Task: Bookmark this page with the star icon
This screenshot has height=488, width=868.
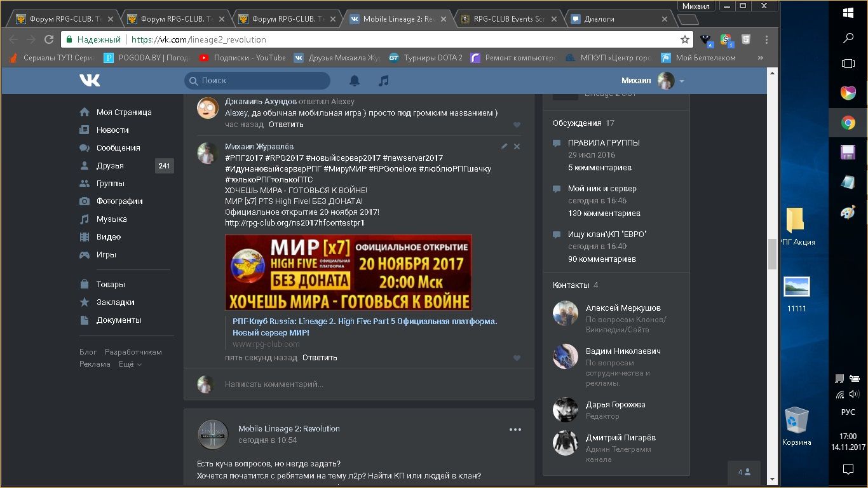Action: [684, 39]
